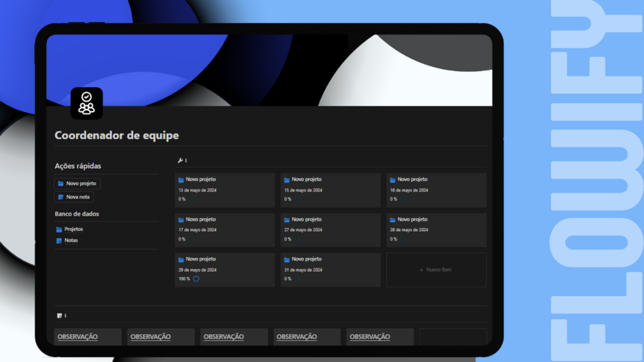Screen dimensions: 644x362
Task: Open the fifth OBSERVAÇÃO note card
Action: coord(381,336)
